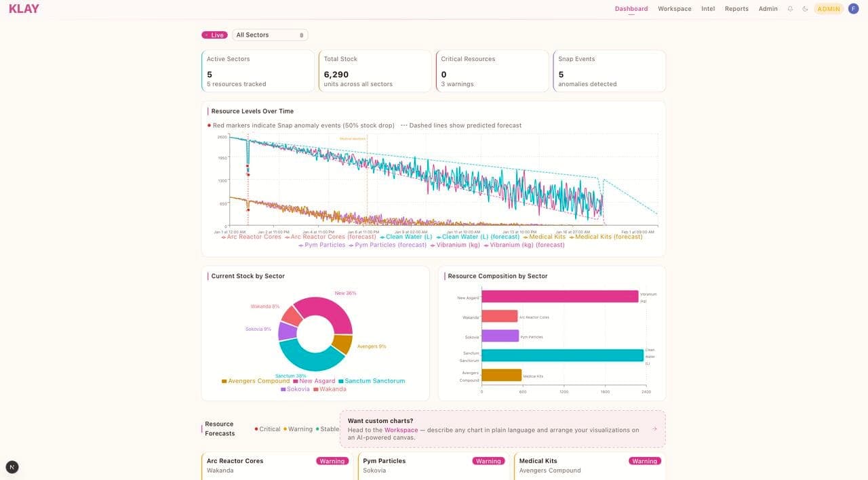868x480 pixels.
Task: Open the Arc Reactor Cores forecast card
Action: point(277,466)
